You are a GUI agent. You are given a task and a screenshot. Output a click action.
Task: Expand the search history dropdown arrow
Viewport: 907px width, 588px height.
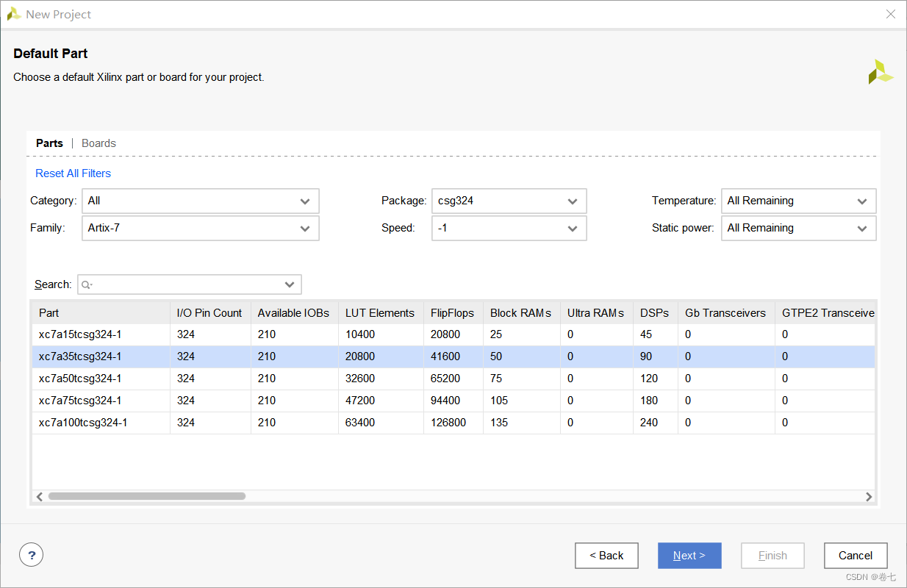(x=290, y=284)
